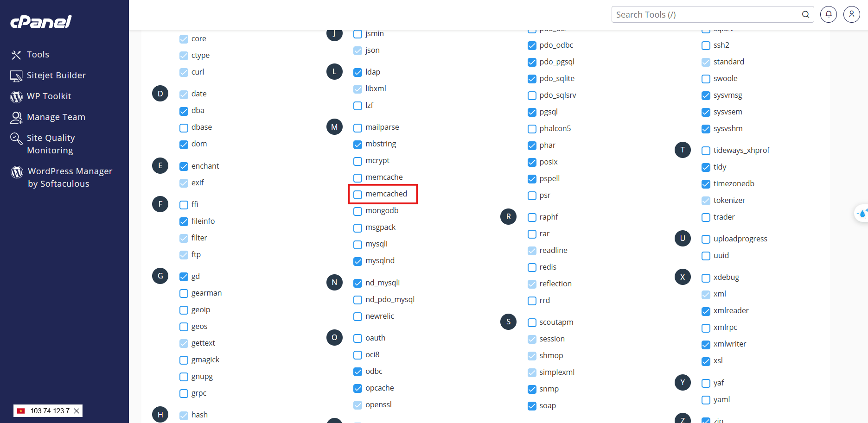
Task: Click the uploadprogress extension label
Action: 740,239
